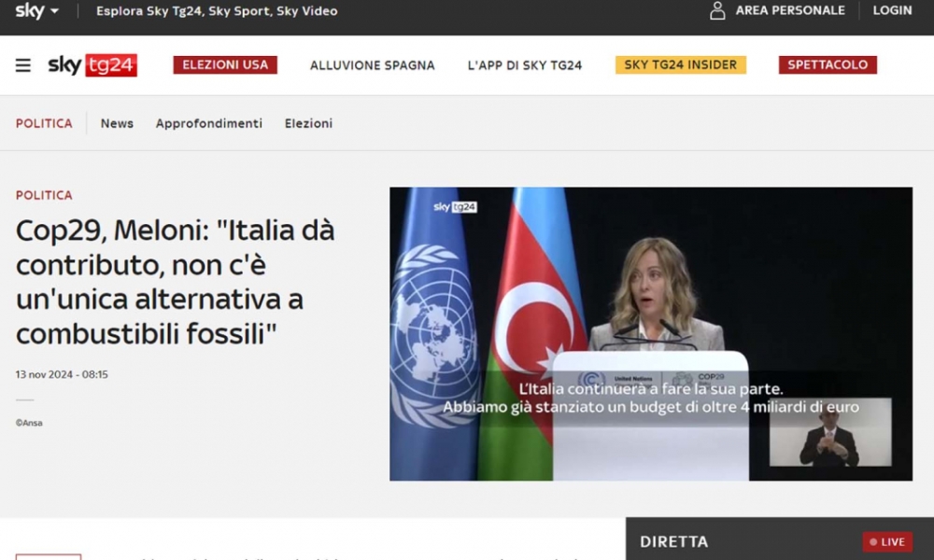This screenshot has height=560, width=934.
Task: Open Alluvione Spagna topic
Action: point(372,65)
